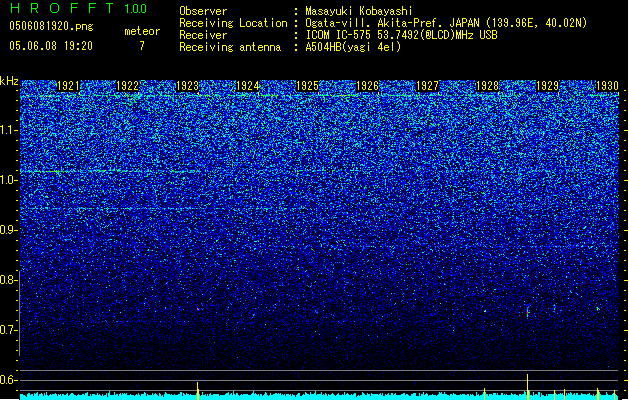Click the meteor echo streak near 1929
This screenshot has width=629, height=400.
[x=528, y=311]
